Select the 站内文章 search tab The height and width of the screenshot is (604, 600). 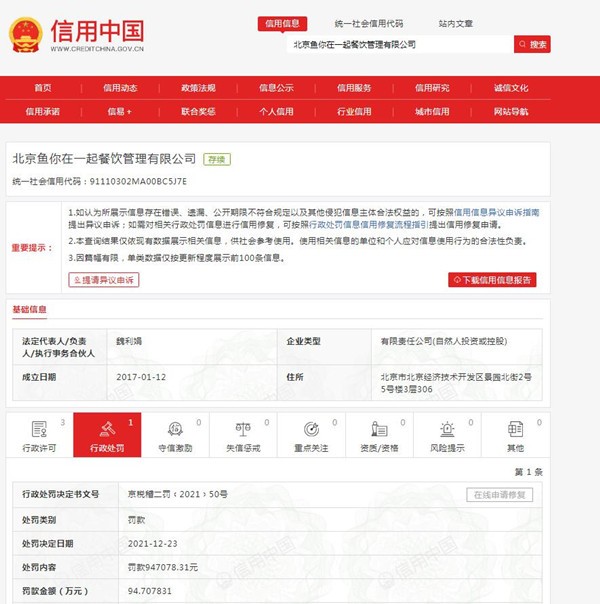point(455,24)
